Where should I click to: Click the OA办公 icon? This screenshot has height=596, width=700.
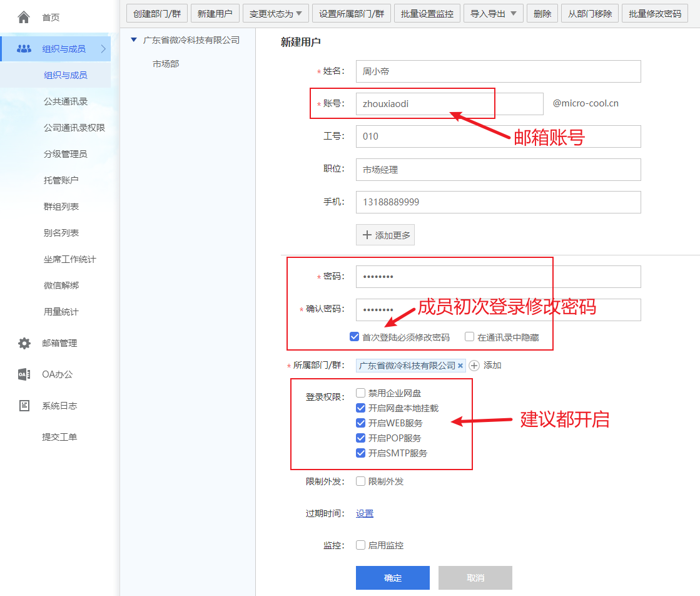point(24,374)
